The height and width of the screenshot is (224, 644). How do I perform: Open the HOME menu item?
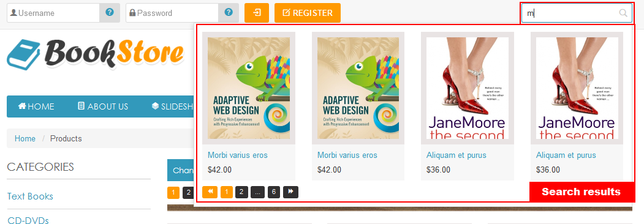coord(36,106)
